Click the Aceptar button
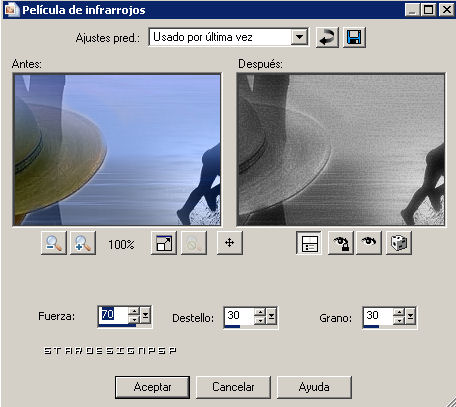The image size is (456, 407). pos(152,387)
